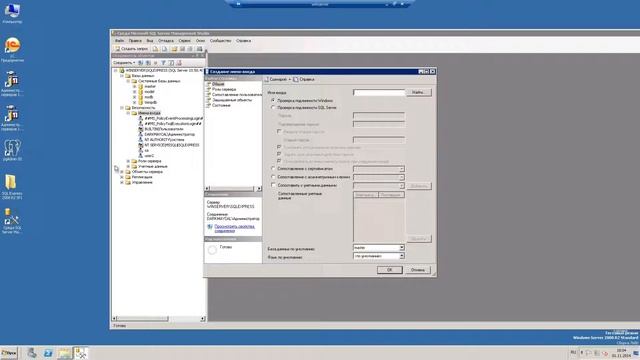Click the Сценарий button in the dialog toolbar

pos(278,80)
